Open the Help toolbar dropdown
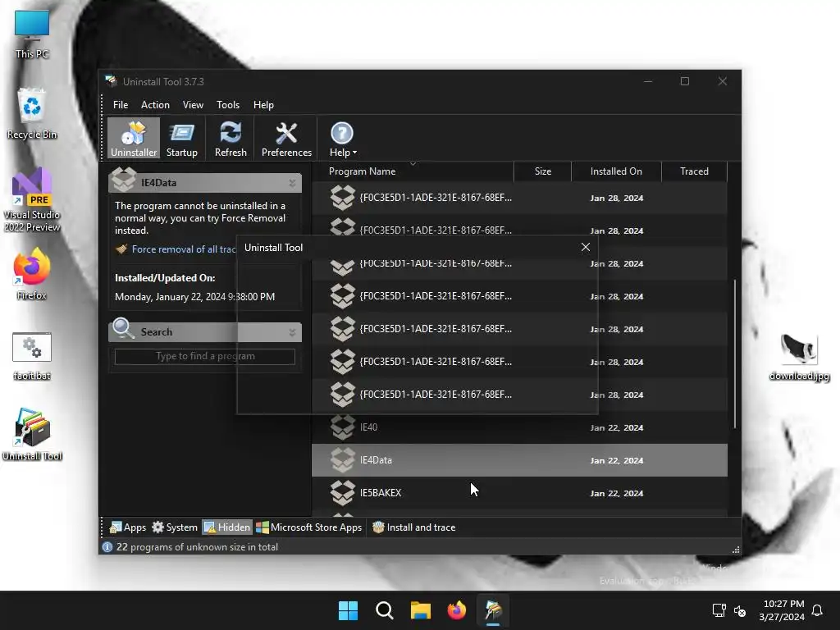The width and height of the screenshot is (840, 630). tap(342, 139)
